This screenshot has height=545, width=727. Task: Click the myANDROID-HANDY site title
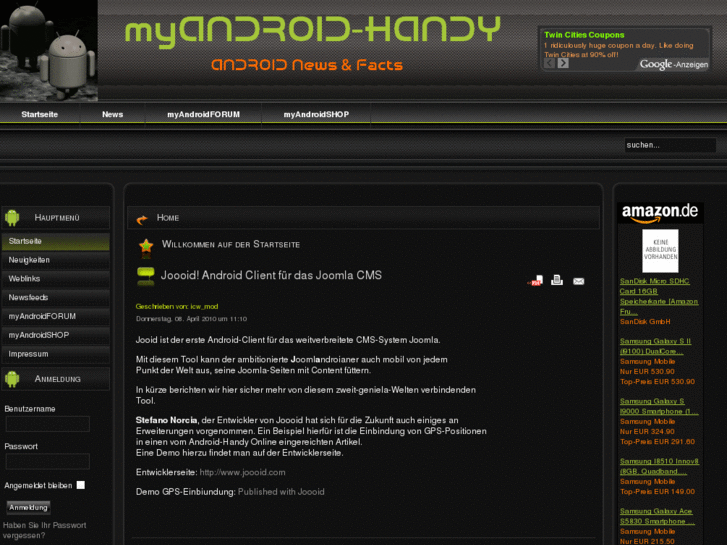pyautogui.click(x=313, y=31)
